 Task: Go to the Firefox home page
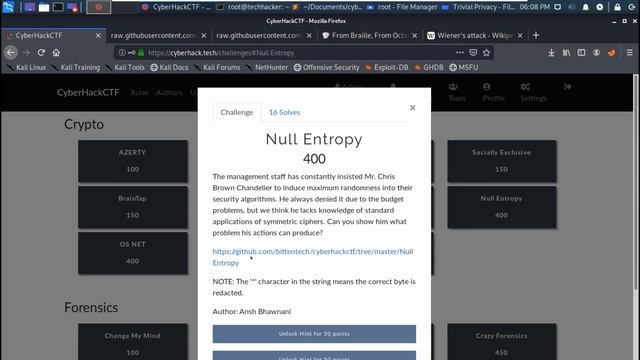coord(56,52)
